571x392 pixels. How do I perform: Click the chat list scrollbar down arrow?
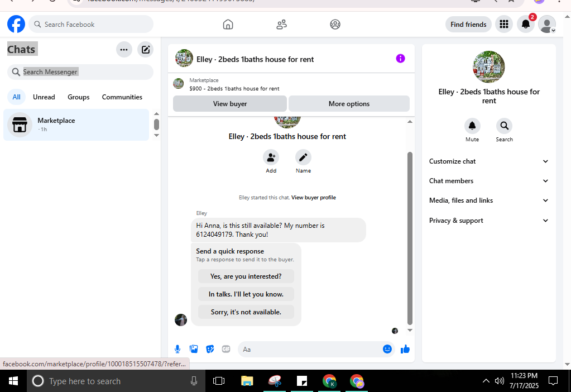point(157,135)
